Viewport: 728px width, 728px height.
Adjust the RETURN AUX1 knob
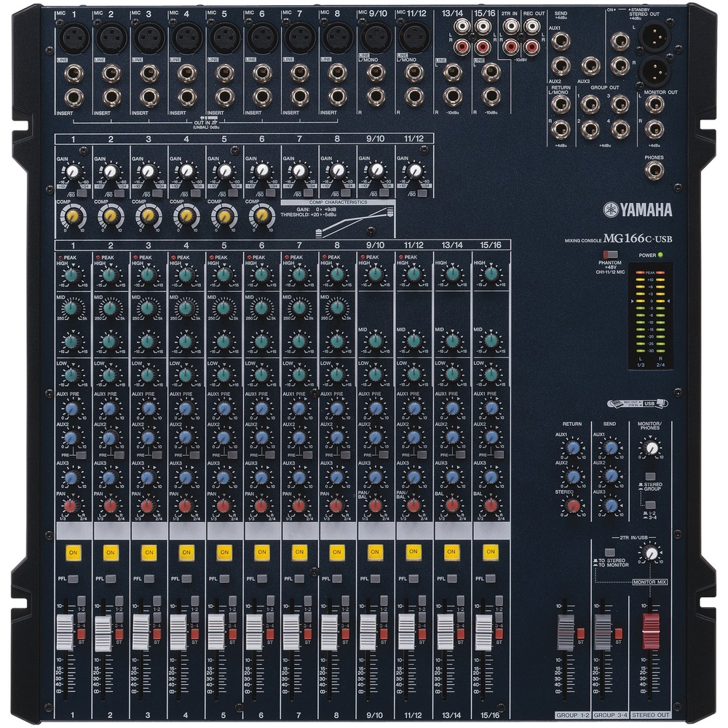[574, 448]
